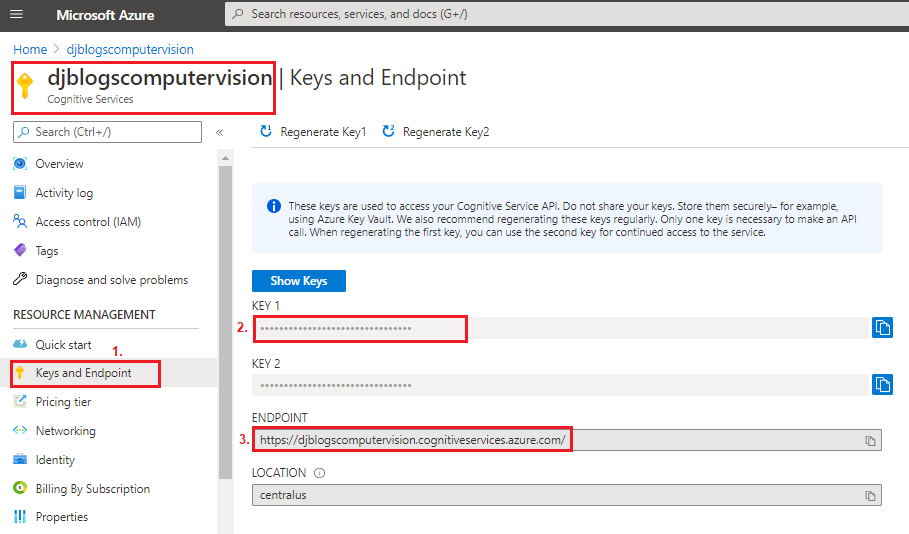The height and width of the screenshot is (534, 909).
Task: Focus the sidebar Search (Ctrl+/) box
Action: (107, 132)
